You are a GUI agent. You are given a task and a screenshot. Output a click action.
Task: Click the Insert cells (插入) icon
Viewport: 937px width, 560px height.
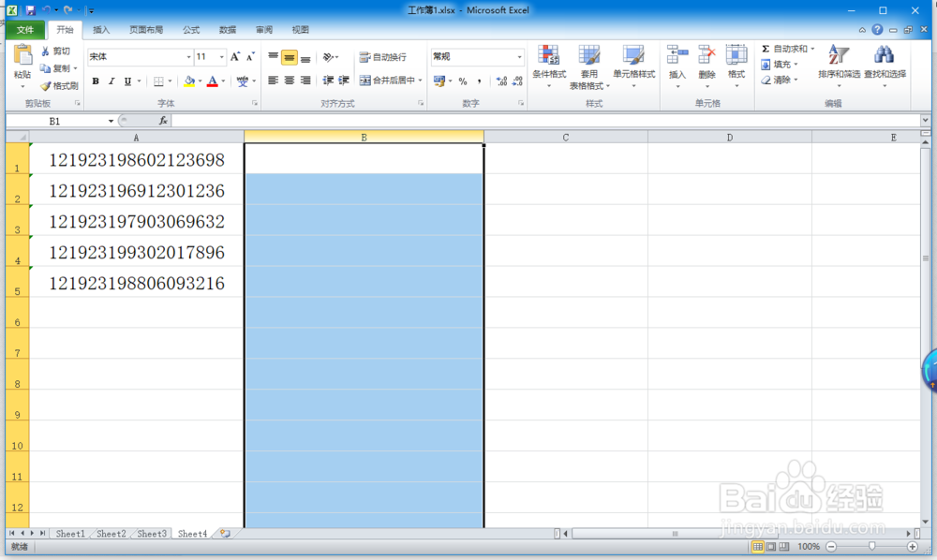tap(677, 55)
